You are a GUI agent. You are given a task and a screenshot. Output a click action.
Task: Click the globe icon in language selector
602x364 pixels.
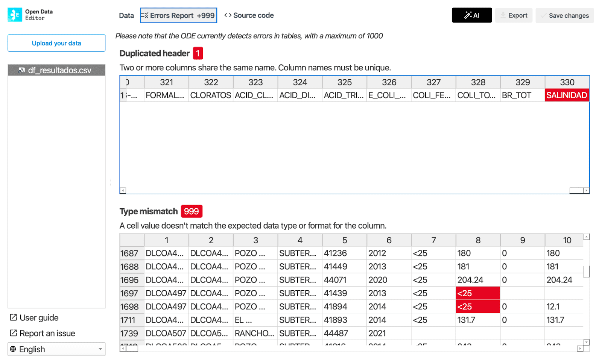[13, 349]
